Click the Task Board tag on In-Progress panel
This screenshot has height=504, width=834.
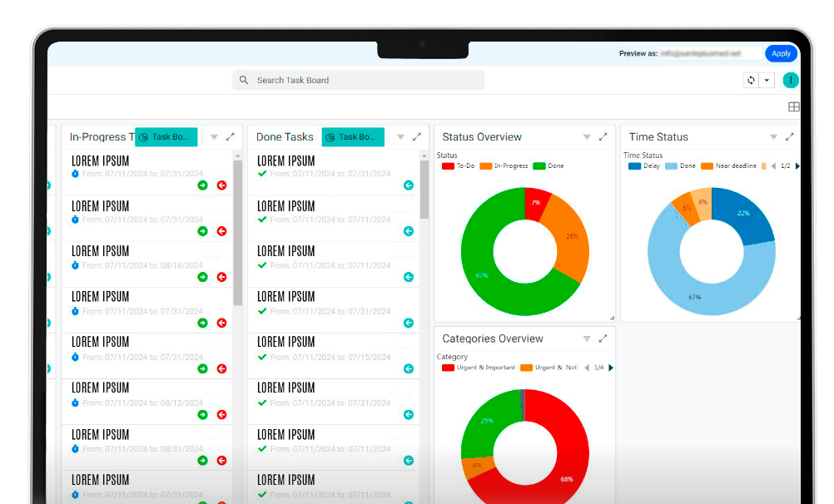(x=166, y=137)
